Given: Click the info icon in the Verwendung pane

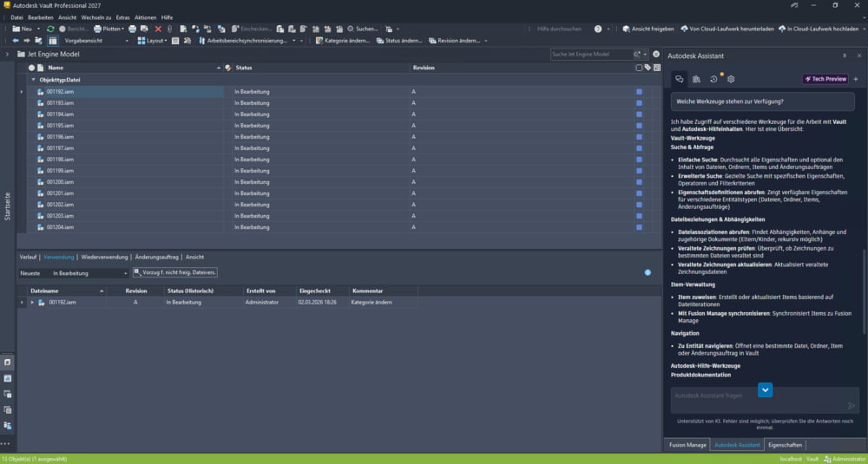Looking at the screenshot, I should (648, 272).
